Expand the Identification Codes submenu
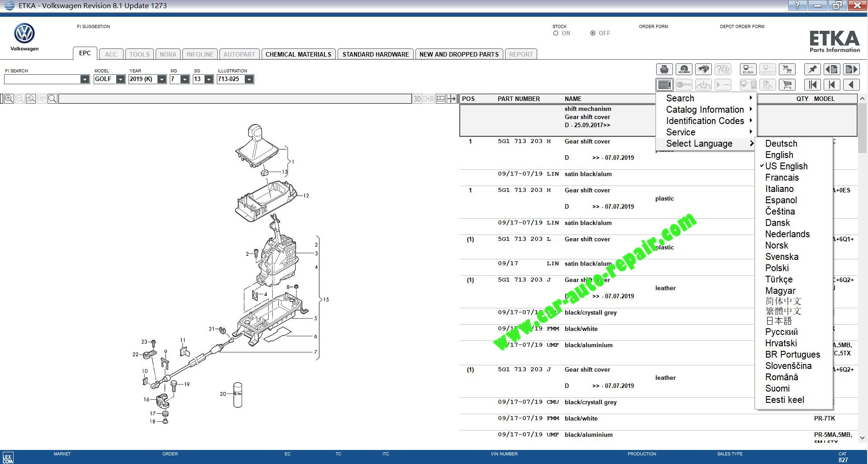 tap(705, 121)
